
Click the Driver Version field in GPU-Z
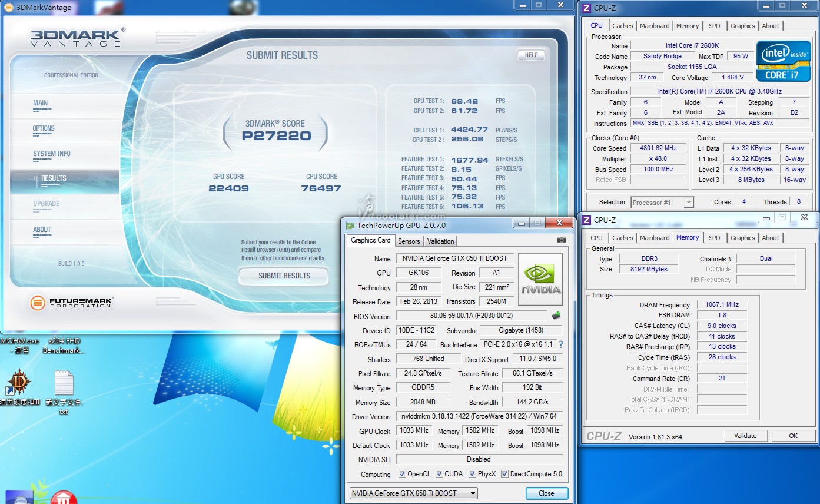[479, 416]
